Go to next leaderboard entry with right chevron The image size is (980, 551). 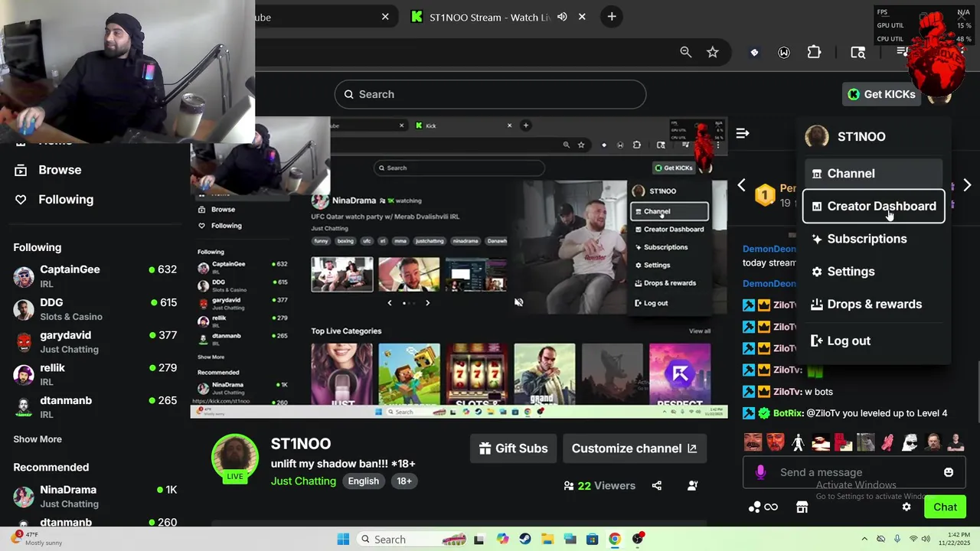[967, 185]
